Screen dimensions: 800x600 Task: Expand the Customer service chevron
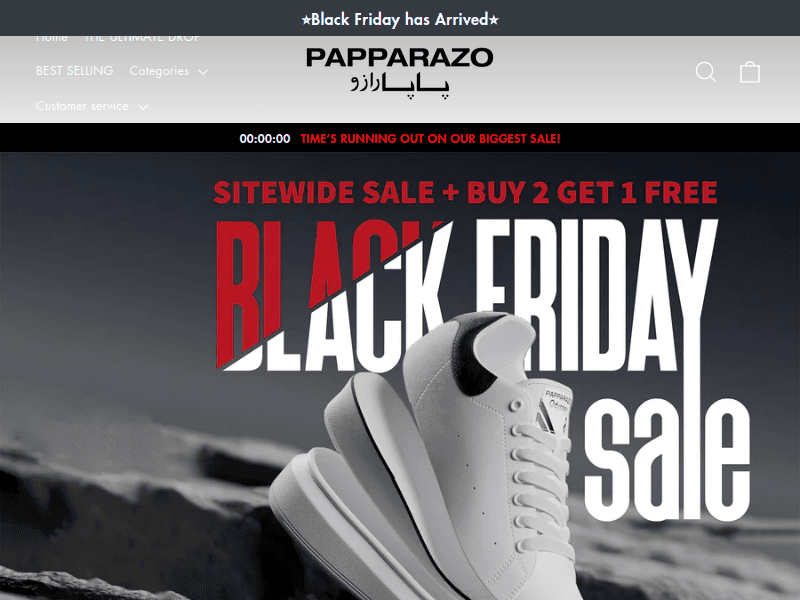[143, 107]
